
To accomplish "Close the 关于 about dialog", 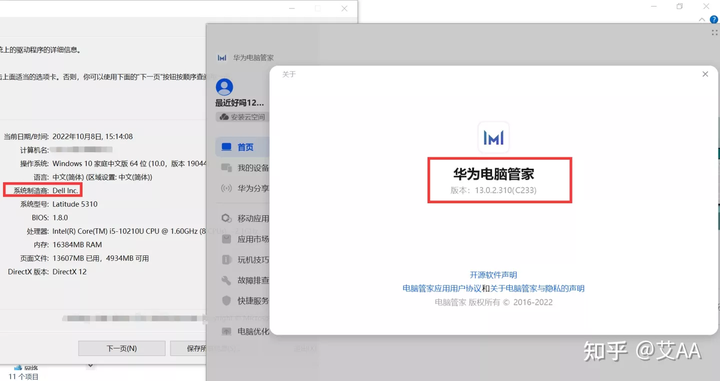I will (x=705, y=74).
